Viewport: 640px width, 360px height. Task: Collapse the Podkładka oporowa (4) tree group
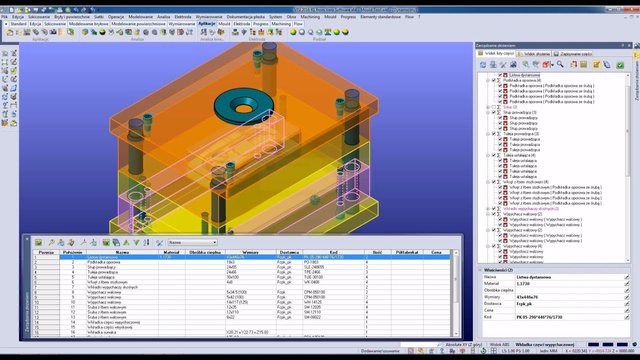click(488, 80)
